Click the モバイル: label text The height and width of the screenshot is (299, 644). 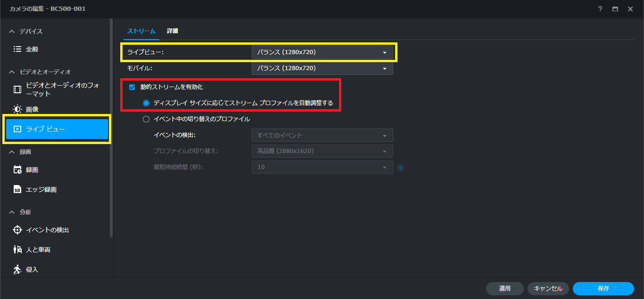click(140, 68)
